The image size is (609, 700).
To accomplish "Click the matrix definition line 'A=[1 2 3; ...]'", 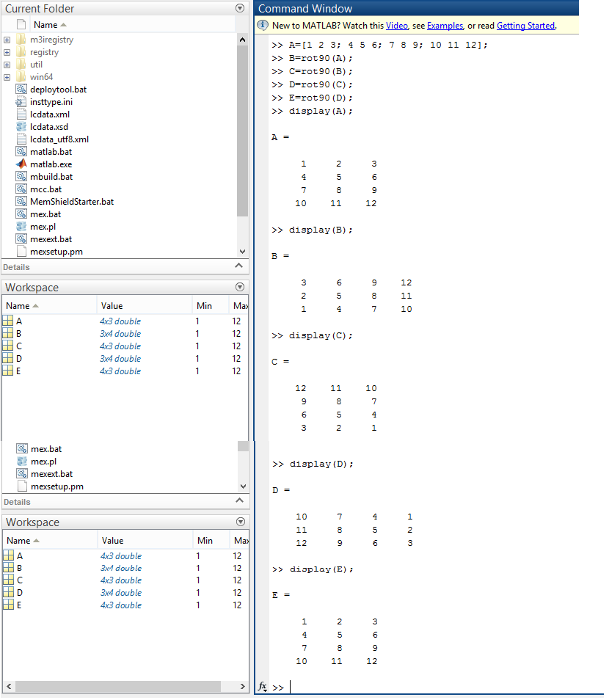I will pyautogui.click(x=388, y=45).
